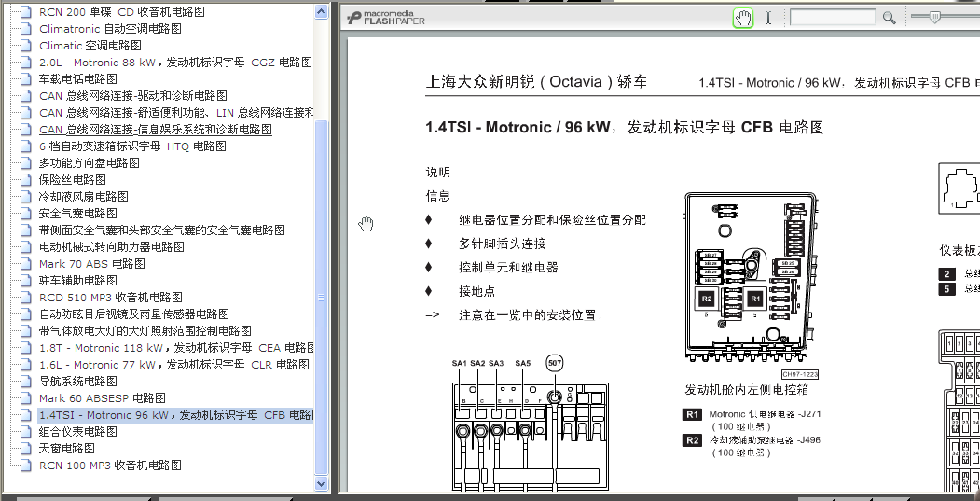This screenshot has height=501, width=980.
Task: Select the text selection cursor tool
Action: pyautogui.click(x=768, y=18)
